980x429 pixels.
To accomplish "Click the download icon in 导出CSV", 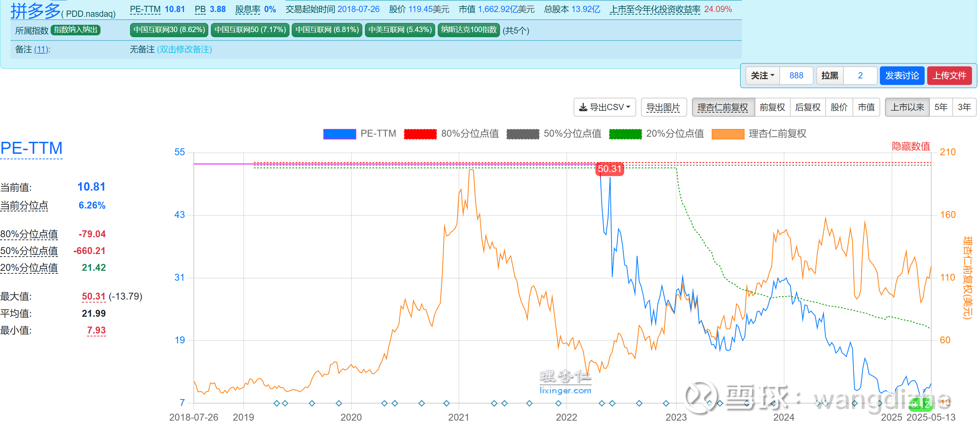I will click(583, 108).
